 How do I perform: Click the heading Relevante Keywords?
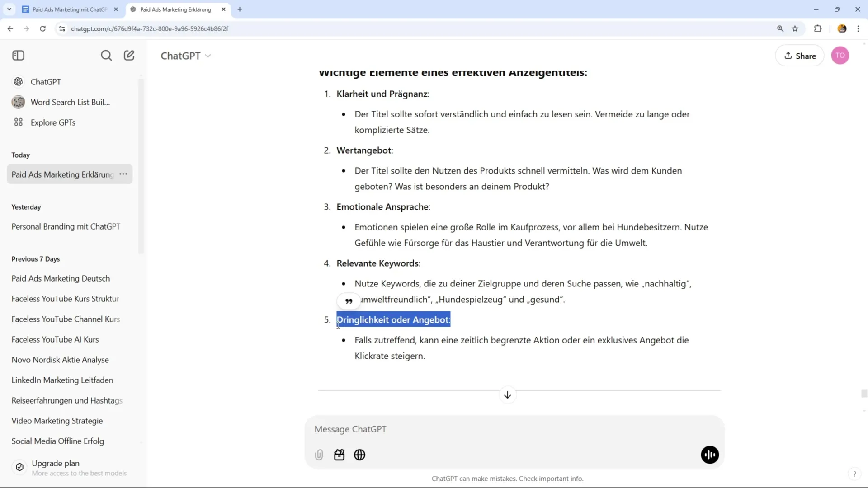(x=377, y=263)
